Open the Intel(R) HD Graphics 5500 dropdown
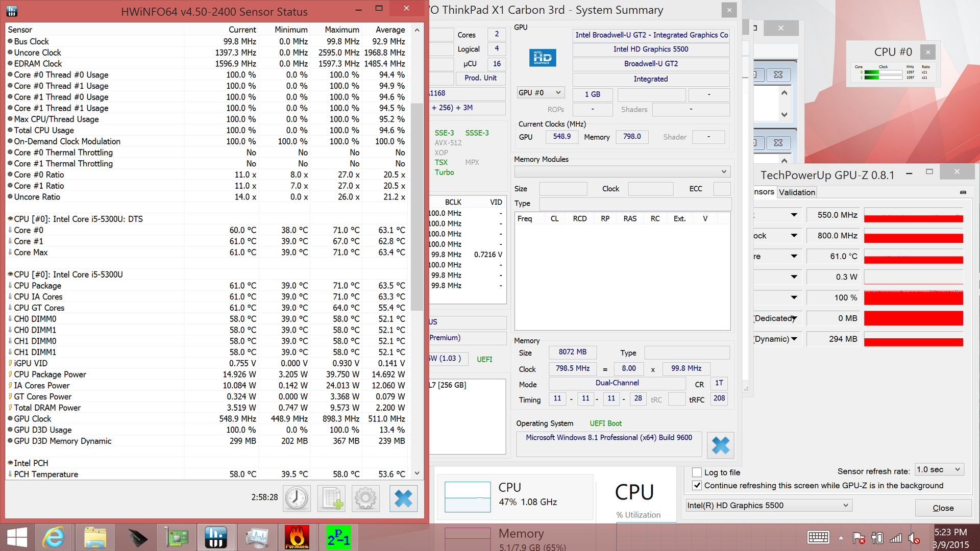Screen dimensions: 980x551 [x=769, y=506]
